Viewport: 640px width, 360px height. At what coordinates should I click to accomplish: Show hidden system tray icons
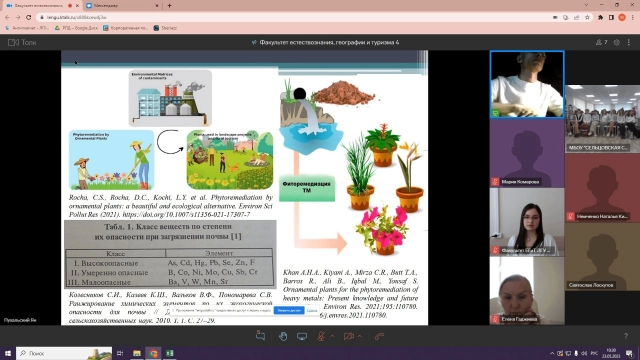point(552,353)
